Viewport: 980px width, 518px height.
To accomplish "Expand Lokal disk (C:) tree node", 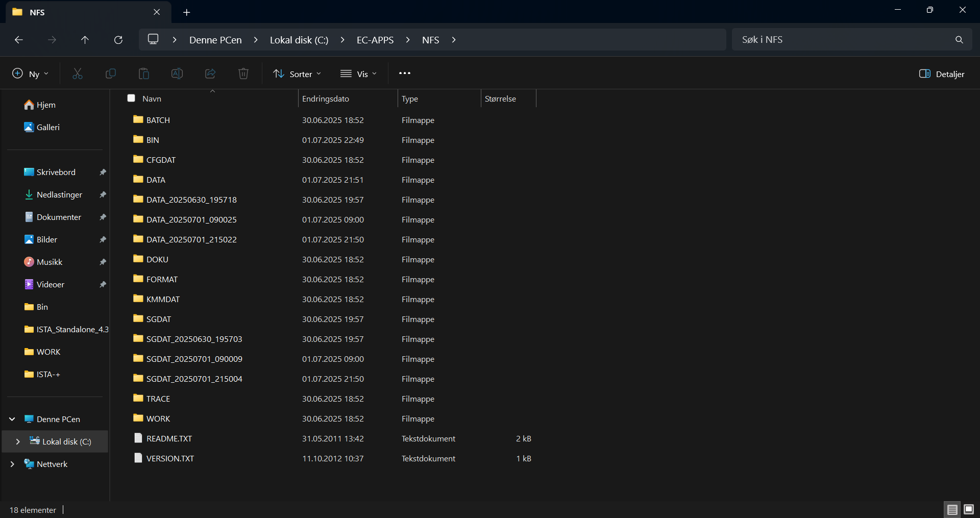I will click(x=18, y=441).
